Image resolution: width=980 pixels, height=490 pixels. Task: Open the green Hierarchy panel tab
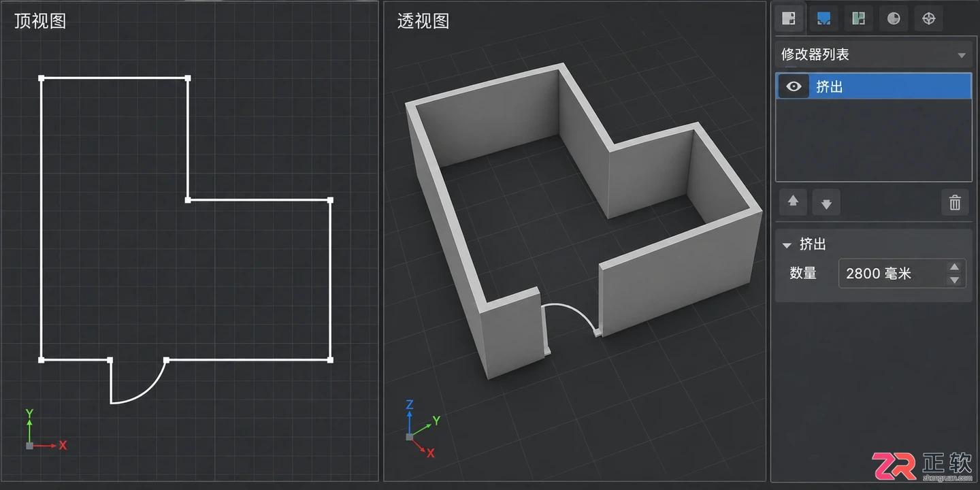click(x=858, y=18)
